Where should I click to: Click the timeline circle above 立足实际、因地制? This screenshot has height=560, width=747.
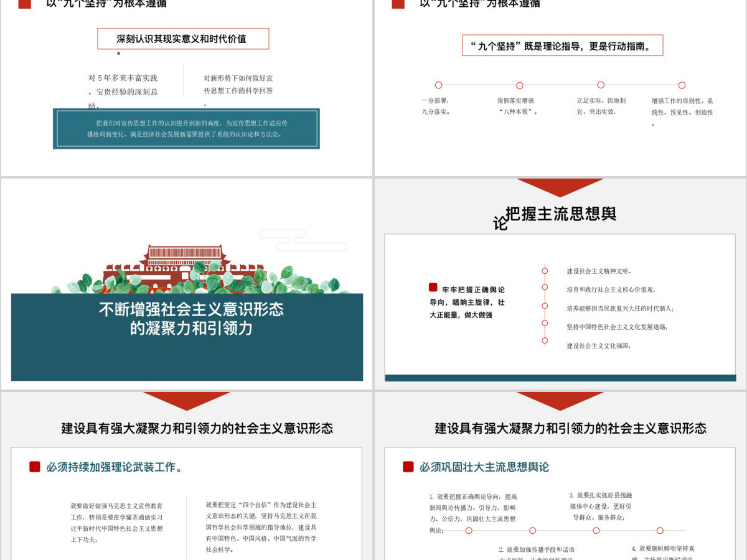[x=601, y=85]
